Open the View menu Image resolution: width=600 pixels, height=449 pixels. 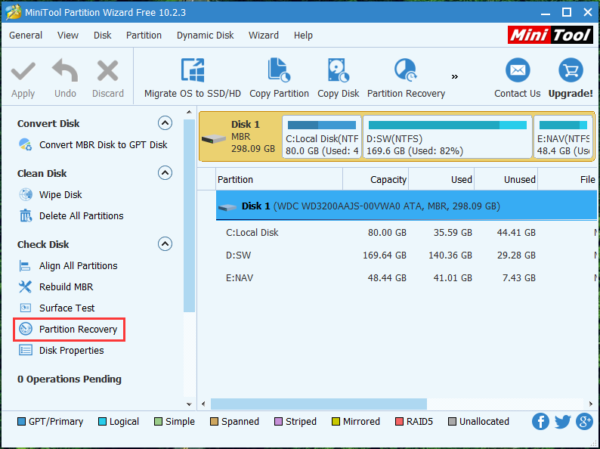[68, 35]
